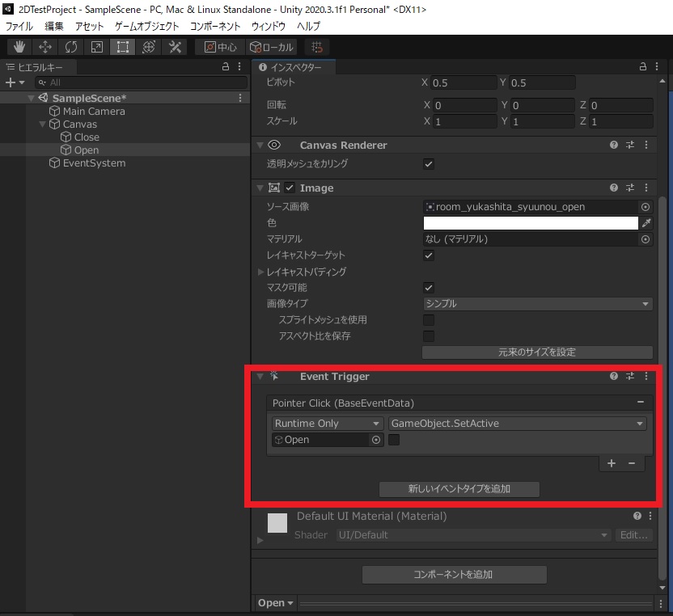
Task: Select the Rotate tool
Action: click(71, 47)
